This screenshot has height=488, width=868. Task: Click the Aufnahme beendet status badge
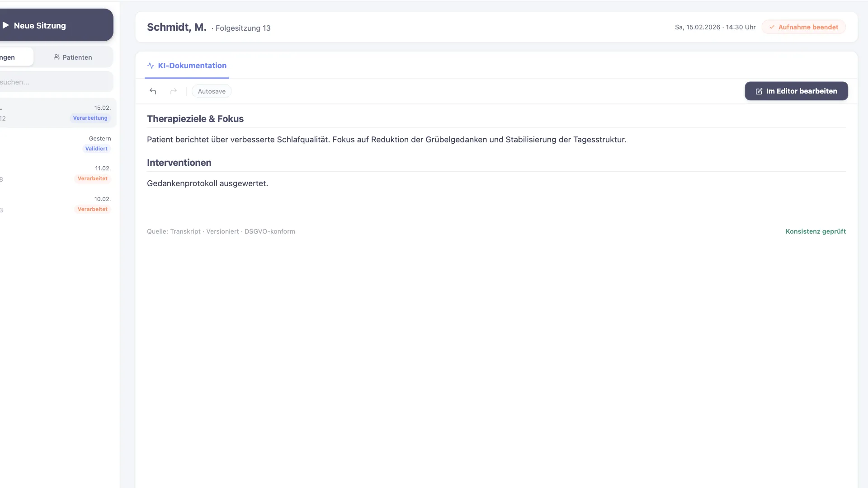803,27
